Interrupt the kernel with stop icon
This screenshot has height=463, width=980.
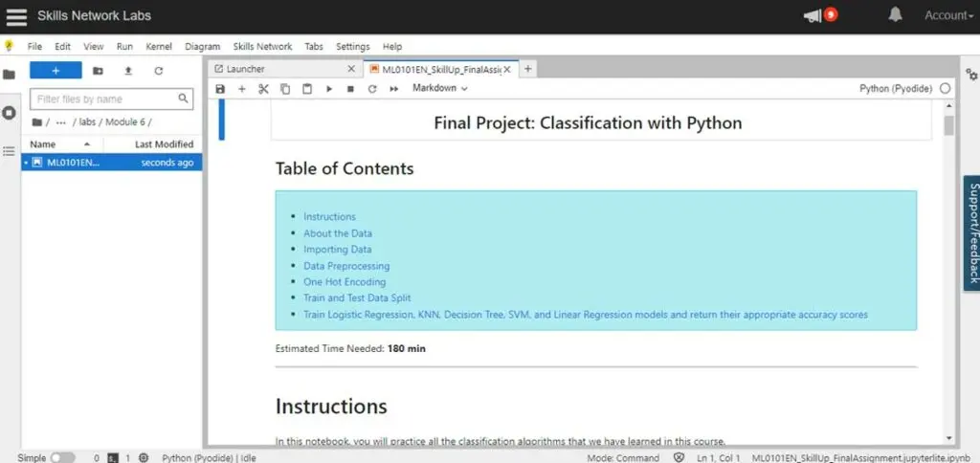coord(350,89)
